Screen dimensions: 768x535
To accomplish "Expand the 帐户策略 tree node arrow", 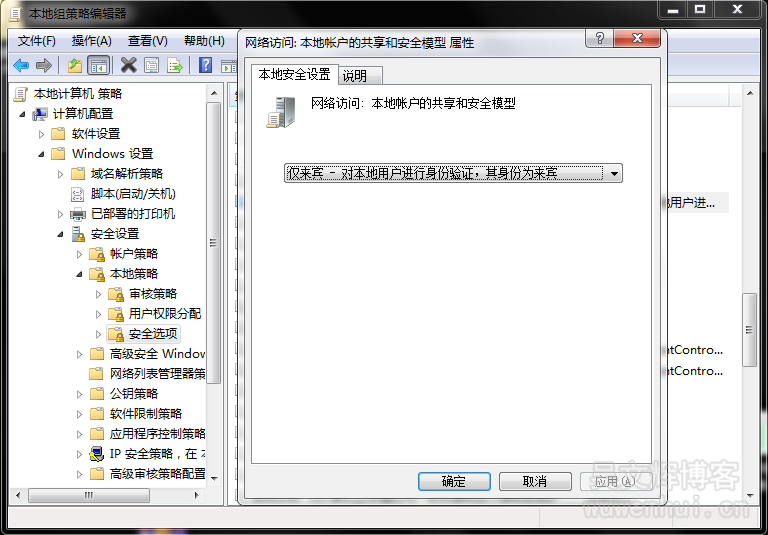I will [x=80, y=254].
